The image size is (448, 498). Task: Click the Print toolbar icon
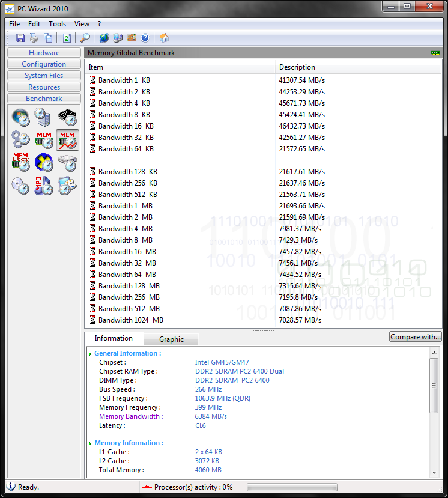[x=34, y=38]
